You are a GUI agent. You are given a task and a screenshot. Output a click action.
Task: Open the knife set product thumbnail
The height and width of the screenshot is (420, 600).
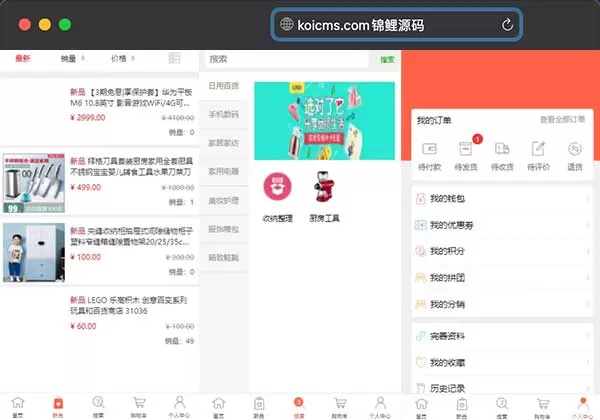[34, 183]
